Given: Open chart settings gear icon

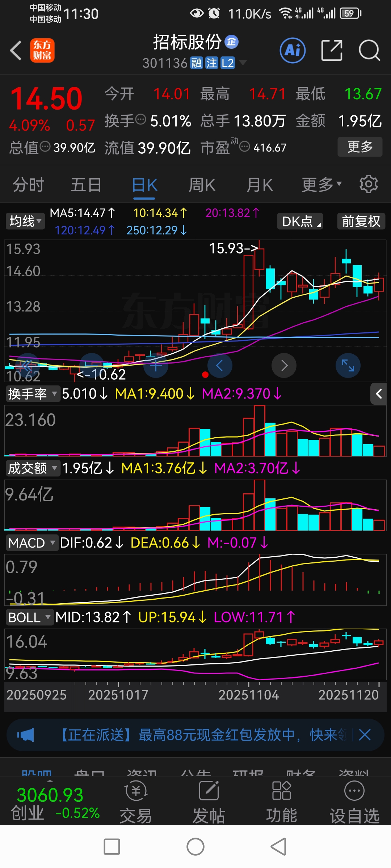Looking at the screenshot, I should click(369, 184).
